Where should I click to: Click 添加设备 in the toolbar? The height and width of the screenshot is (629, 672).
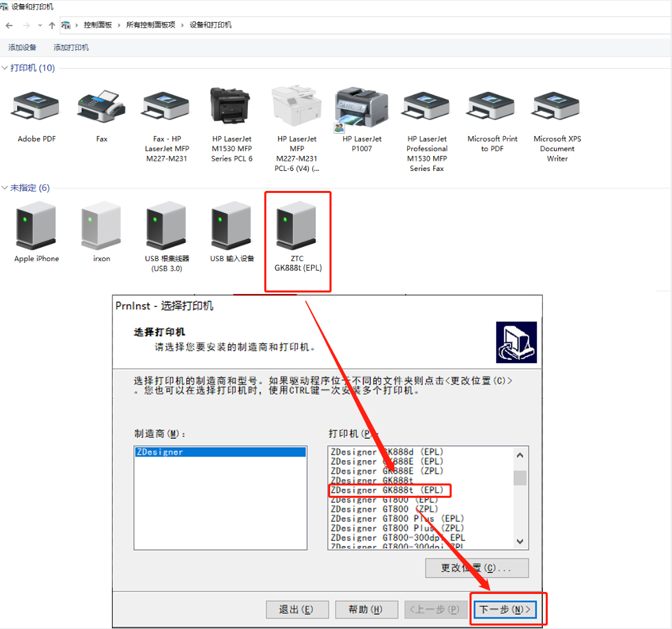(22, 47)
